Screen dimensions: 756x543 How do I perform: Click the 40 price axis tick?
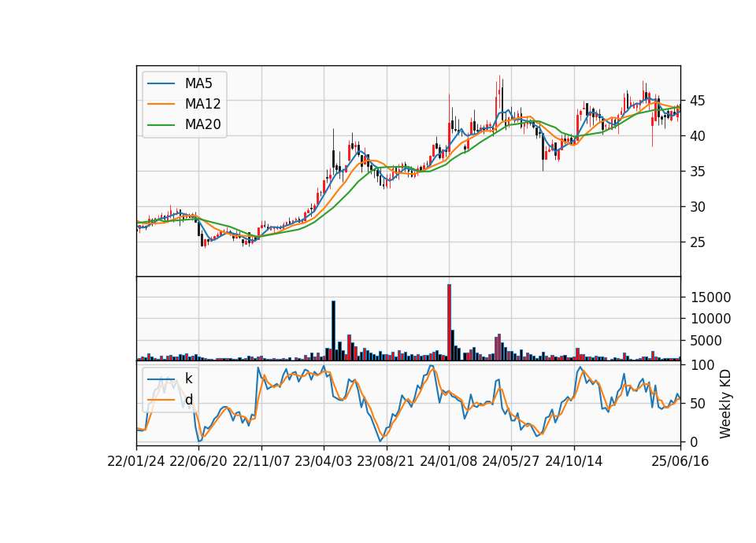pyautogui.click(x=697, y=136)
